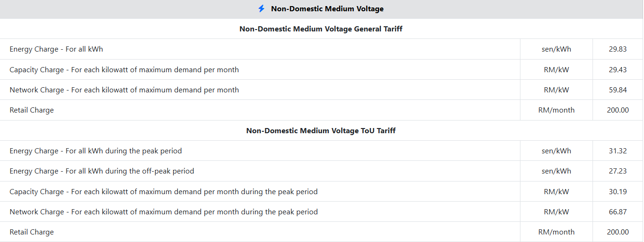Select the General Tariff Capacity Charge row label
Screen dimensions: 644x242
pyautogui.click(x=124, y=70)
